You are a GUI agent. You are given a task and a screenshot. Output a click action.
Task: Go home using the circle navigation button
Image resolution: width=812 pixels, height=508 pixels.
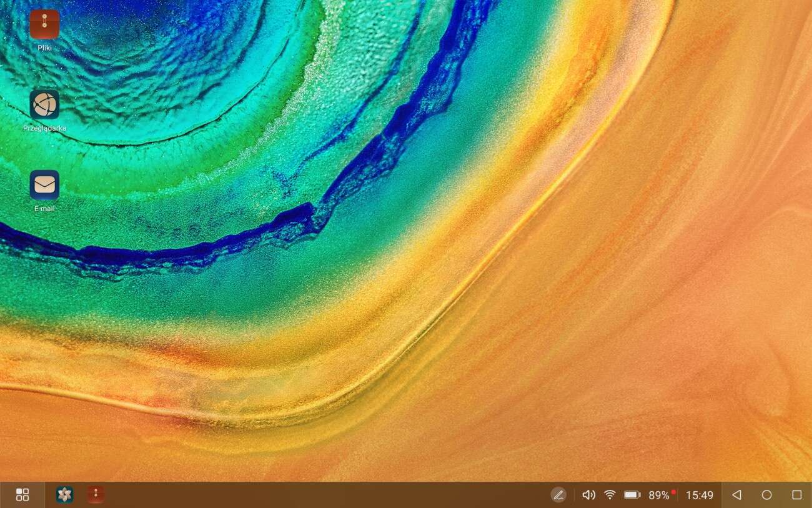(766, 494)
